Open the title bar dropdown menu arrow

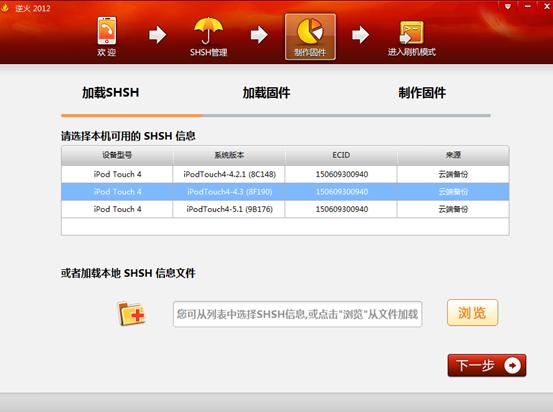click(x=508, y=7)
